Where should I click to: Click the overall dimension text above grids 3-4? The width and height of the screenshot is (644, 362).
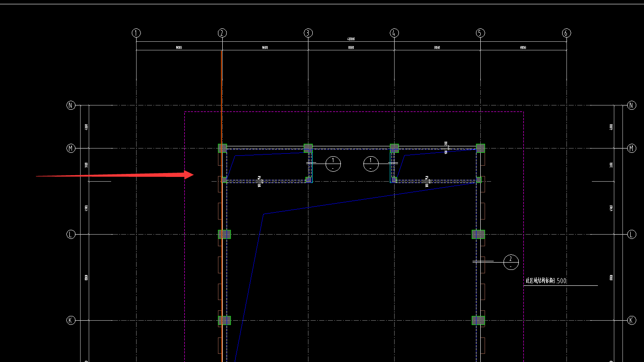pos(351,39)
